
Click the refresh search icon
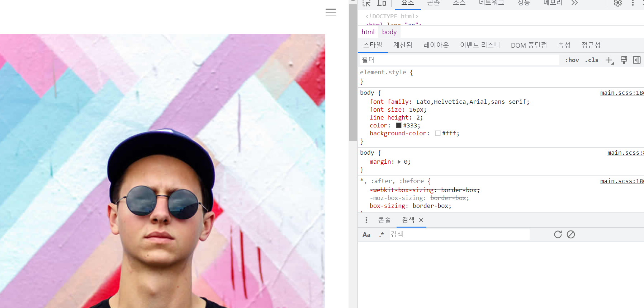[558, 234]
